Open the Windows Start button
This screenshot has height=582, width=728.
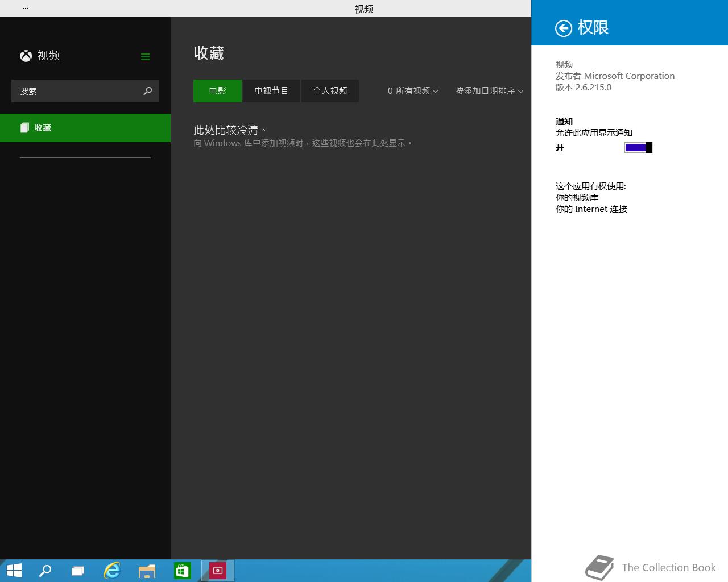(14, 571)
